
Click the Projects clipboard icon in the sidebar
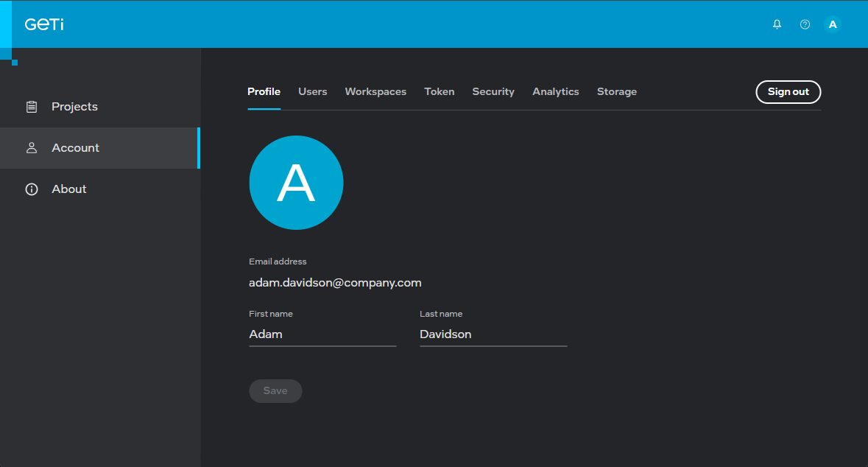coord(32,107)
